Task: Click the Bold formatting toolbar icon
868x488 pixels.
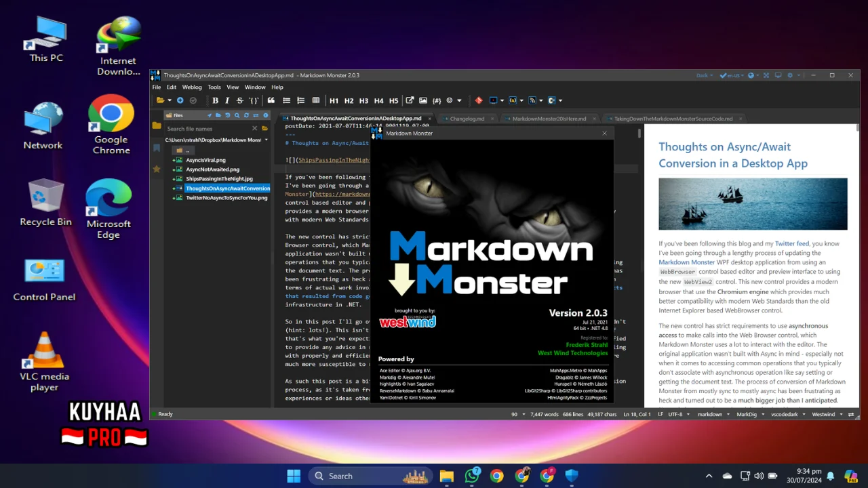Action: [215, 100]
